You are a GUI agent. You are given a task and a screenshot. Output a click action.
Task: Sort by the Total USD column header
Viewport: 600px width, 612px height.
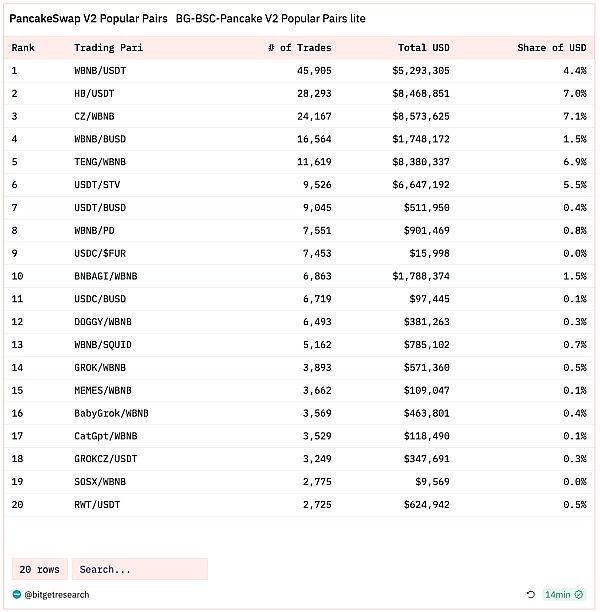pyautogui.click(x=424, y=47)
